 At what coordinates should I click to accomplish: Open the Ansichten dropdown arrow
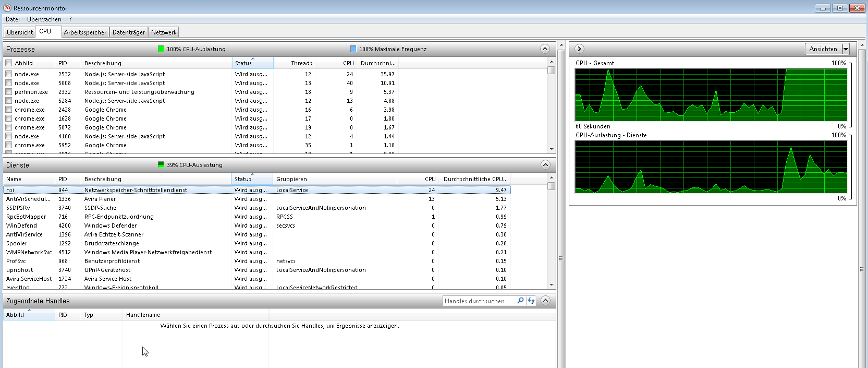pos(846,49)
